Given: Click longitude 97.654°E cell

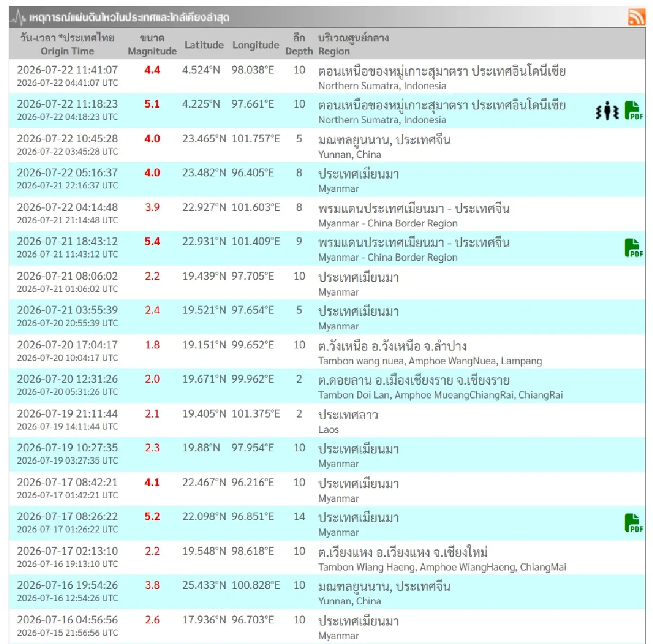Looking at the screenshot, I should pyautogui.click(x=252, y=310).
